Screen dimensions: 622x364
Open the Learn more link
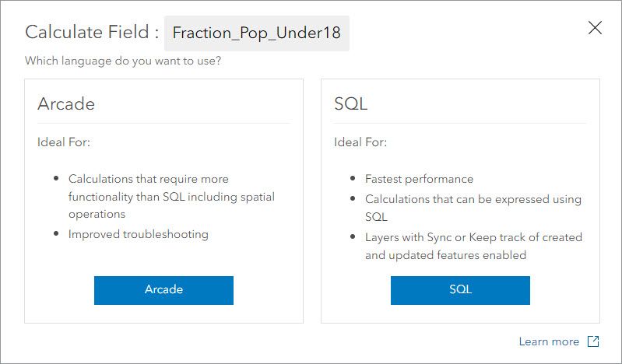click(549, 341)
